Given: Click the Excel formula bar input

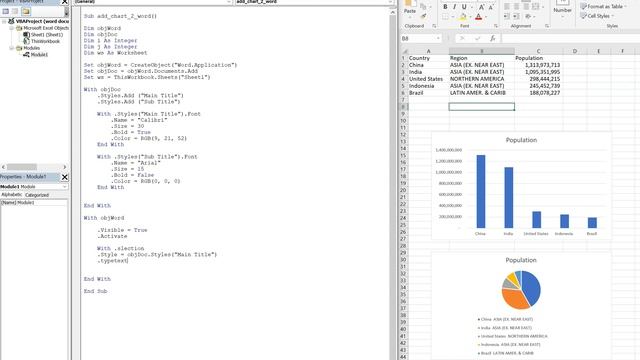Looking at the screenshot, I should click(x=571, y=38).
